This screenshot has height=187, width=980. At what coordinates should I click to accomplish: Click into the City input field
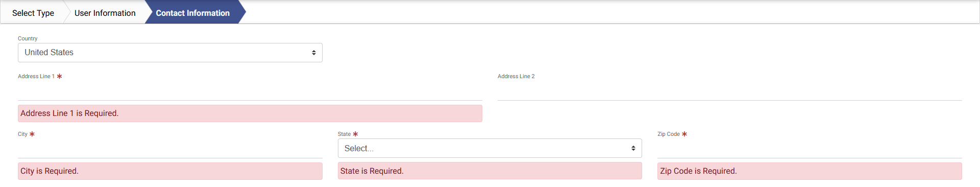tap(170, 149)
